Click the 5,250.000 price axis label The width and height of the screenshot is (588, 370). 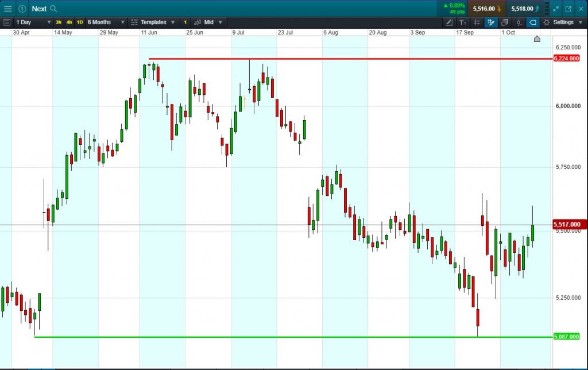pyautogui.click(x=568, y=298)
